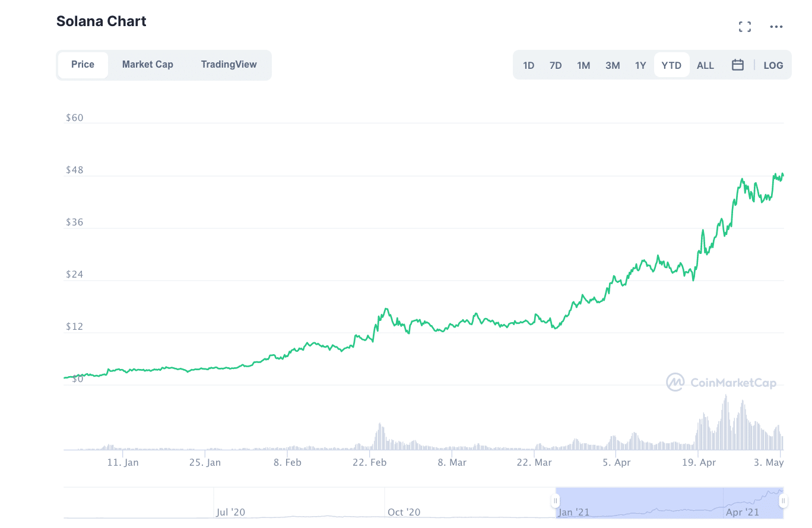
Task: Open the calendar date range picker
Action: [x=738, y=65]
